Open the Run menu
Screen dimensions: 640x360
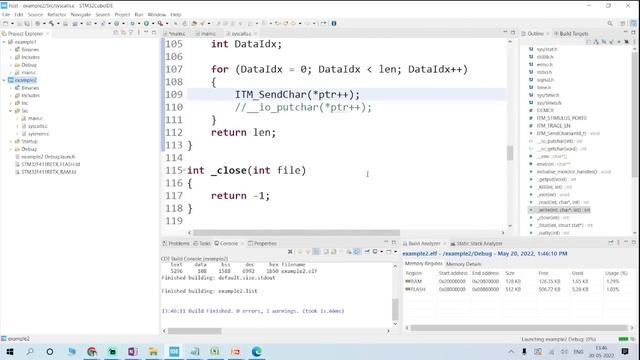[139, 14]
